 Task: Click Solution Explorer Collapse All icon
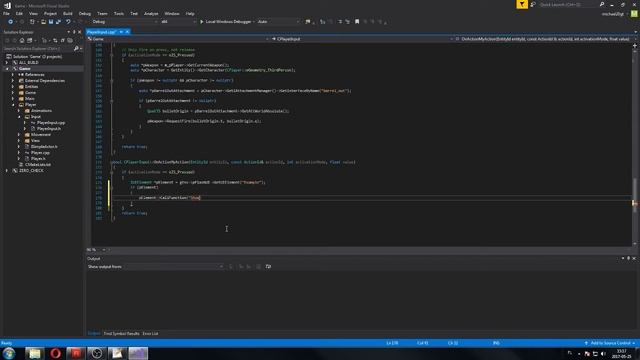62,40
